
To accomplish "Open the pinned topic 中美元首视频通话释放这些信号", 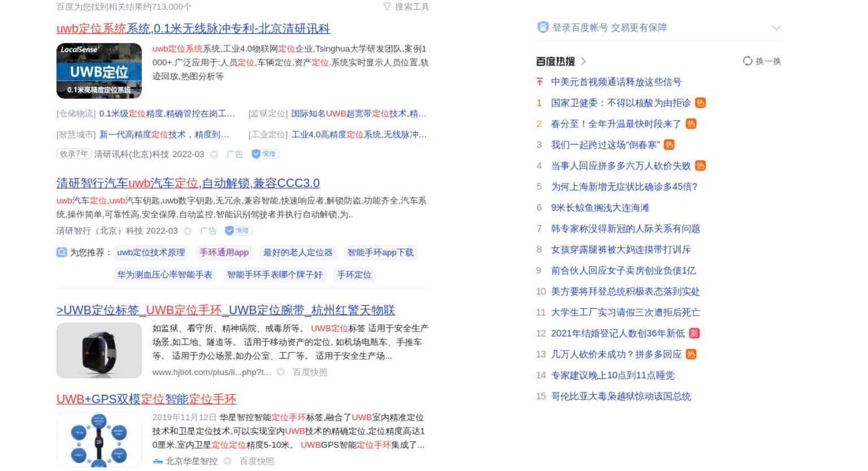I will pos(616,82).
